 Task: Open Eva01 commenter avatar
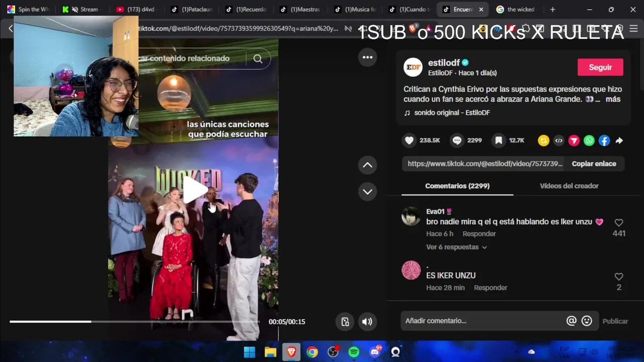pyautogui.click(x=411, y=216)
